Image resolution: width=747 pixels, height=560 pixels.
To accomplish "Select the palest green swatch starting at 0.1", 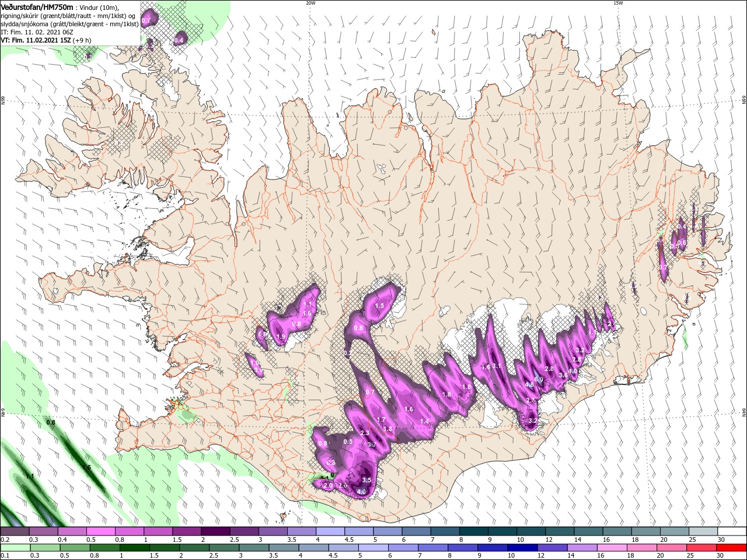I will [x=15, y=548].
